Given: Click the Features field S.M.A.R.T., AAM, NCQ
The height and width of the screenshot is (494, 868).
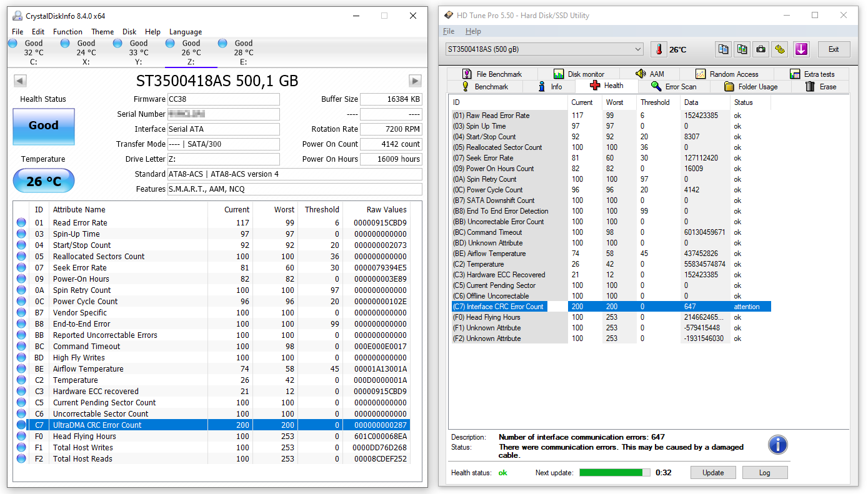Looking at the screenshot, I should (294, 189).
